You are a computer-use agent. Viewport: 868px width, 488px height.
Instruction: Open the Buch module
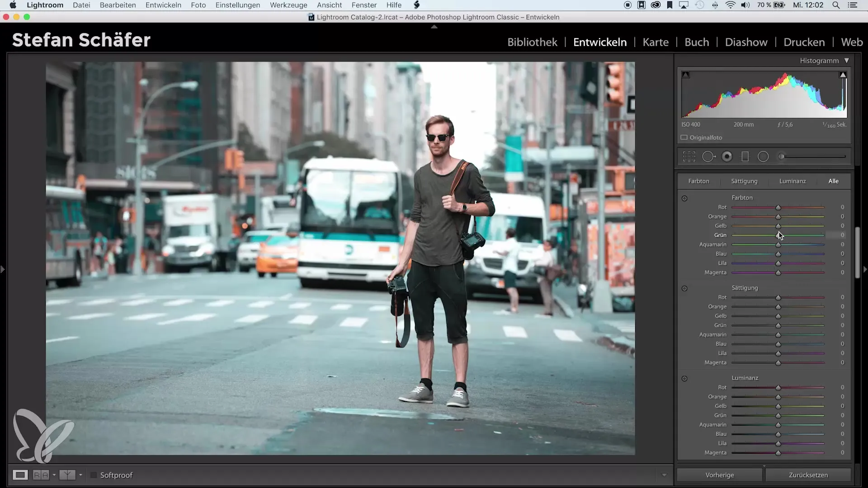[x=697, y=42]
